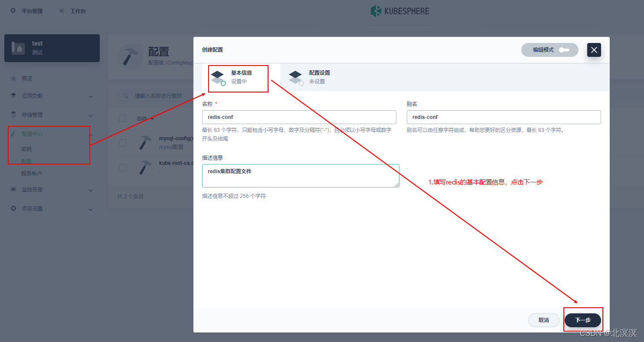Open the 平台管理 link
This screenshot has height=342, width=644.
pyautogui.click(x=32, y=11)
